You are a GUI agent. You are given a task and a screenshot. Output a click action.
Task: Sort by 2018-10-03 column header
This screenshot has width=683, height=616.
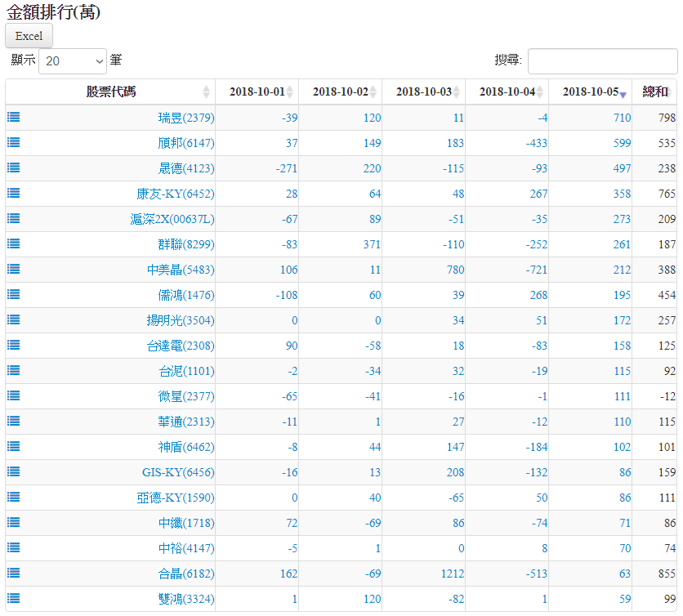pos(423,92)
